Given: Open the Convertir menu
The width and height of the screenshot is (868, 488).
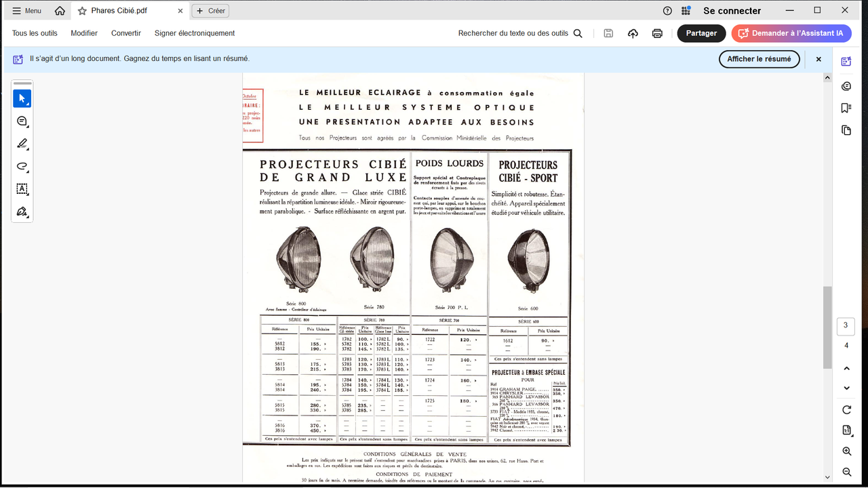Looking at the screenshot, I should 126,33.
